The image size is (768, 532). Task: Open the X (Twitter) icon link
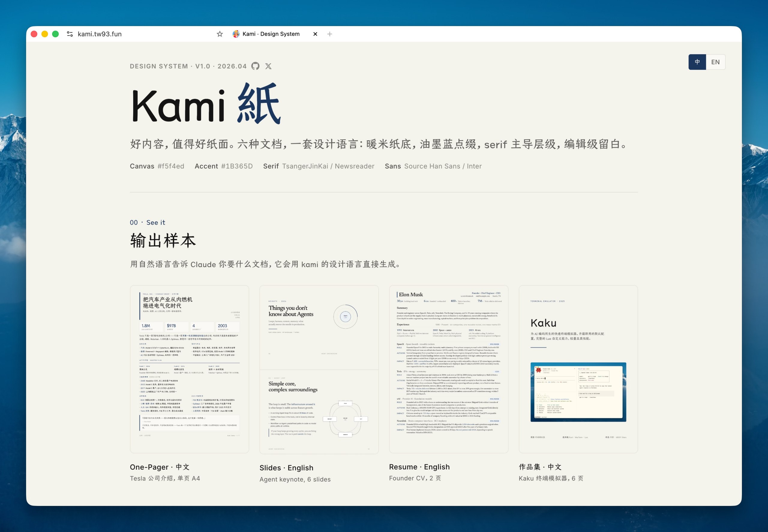(x=268, y=66)
